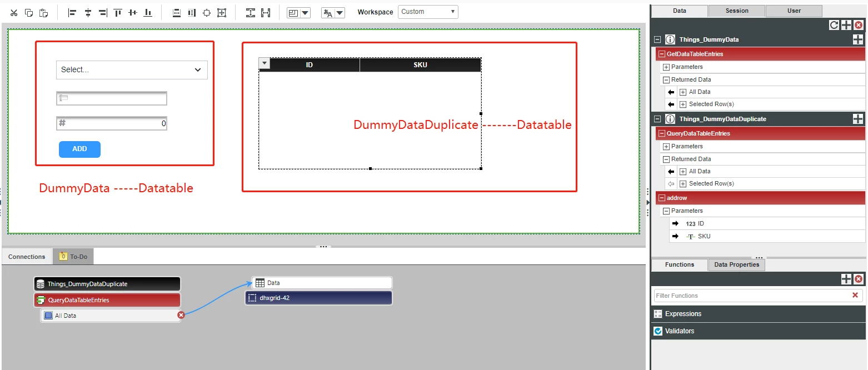
Task: Collapse the addrow service section
Action: click(x=661, y=198)
